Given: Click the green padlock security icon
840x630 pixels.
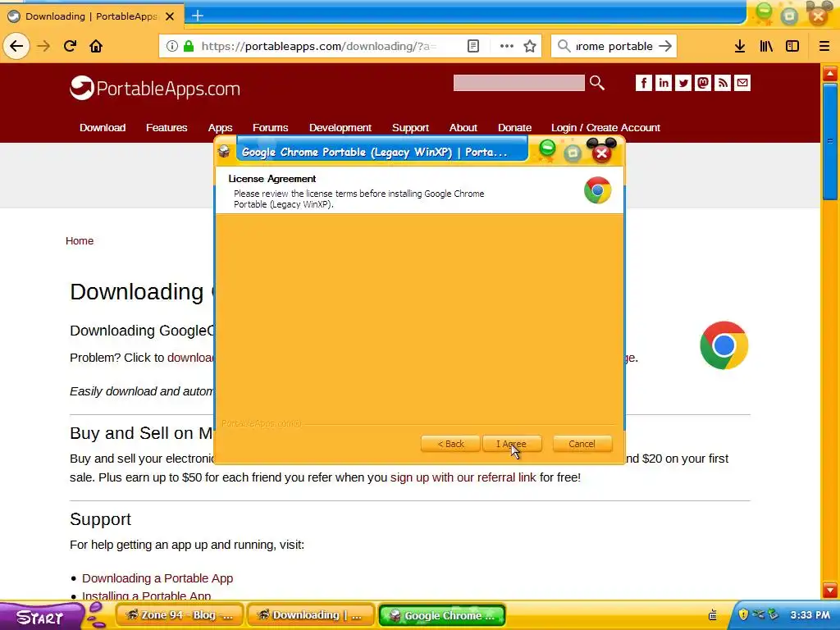Looking at the screenshot, I should (189, 46).
